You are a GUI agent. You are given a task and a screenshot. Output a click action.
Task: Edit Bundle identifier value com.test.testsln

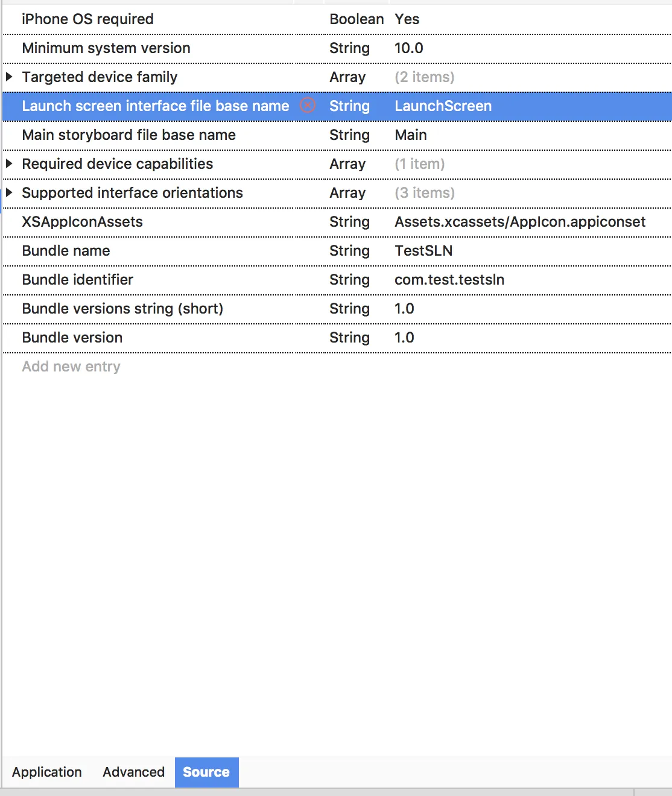point(449,280)
